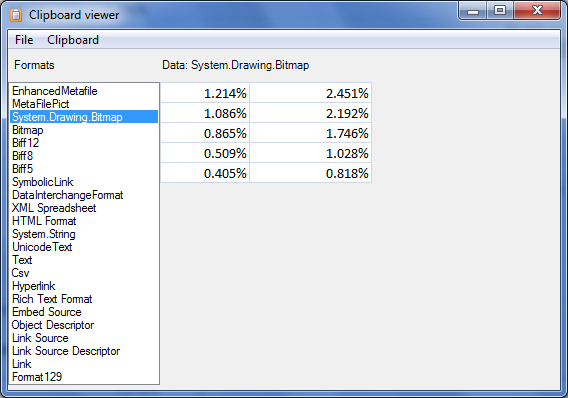Open the File menu
Screen dimensions: 568x398
point(24,40)
